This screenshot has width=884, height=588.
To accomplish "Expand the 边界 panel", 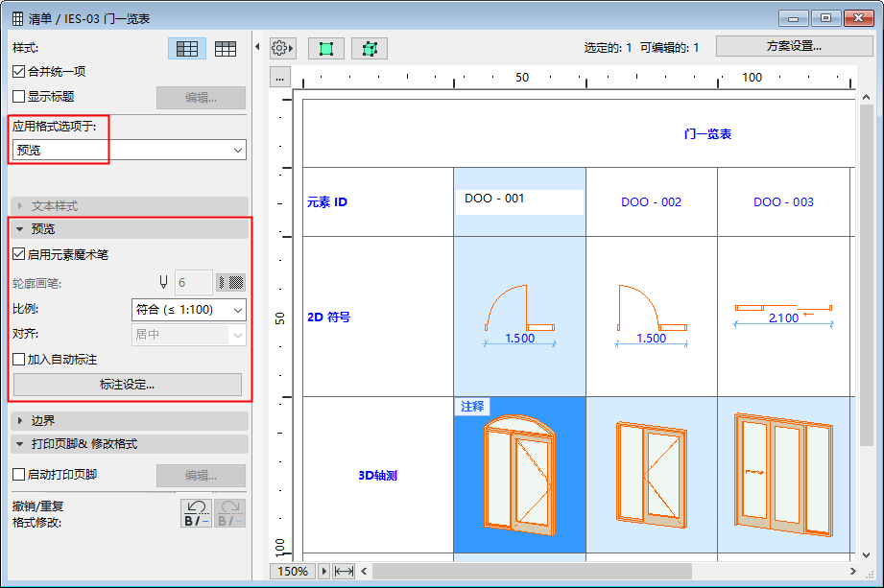I will click(x=130, y=421).
